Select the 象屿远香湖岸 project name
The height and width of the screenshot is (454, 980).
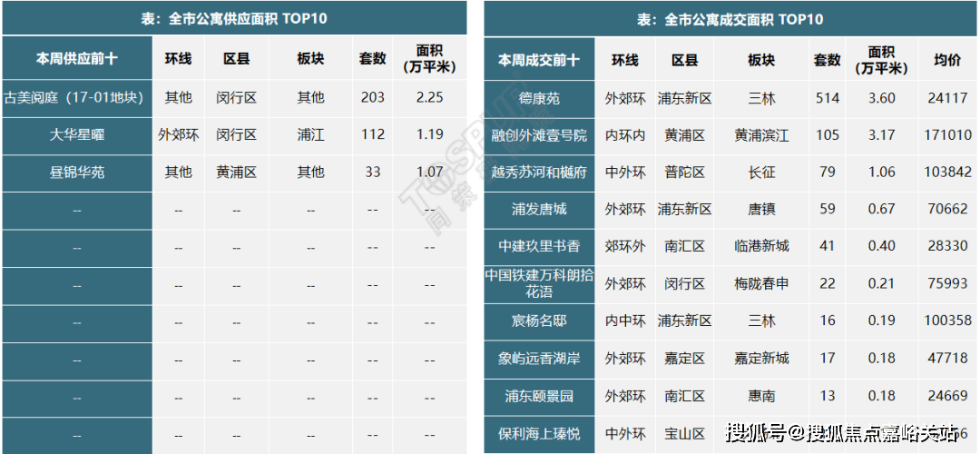point(539,359)
